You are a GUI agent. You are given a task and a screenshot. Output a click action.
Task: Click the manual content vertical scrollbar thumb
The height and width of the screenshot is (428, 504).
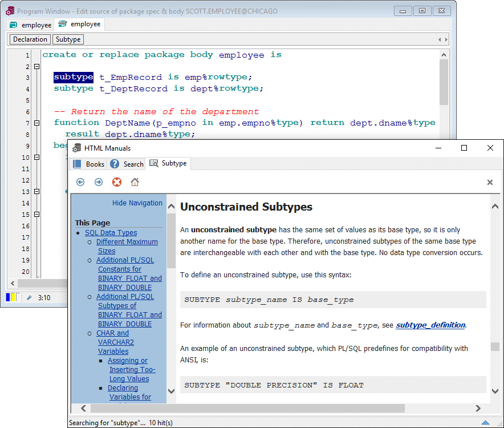point(495,346)
